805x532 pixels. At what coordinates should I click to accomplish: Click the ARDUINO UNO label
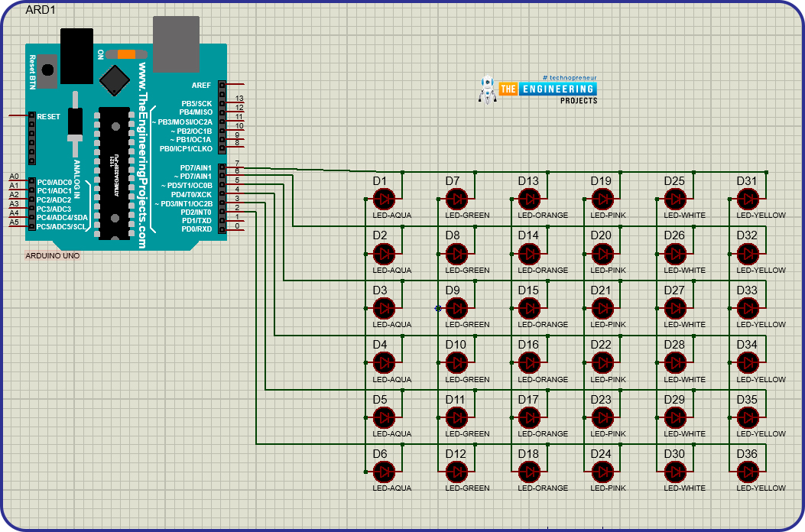click(52, 256)
